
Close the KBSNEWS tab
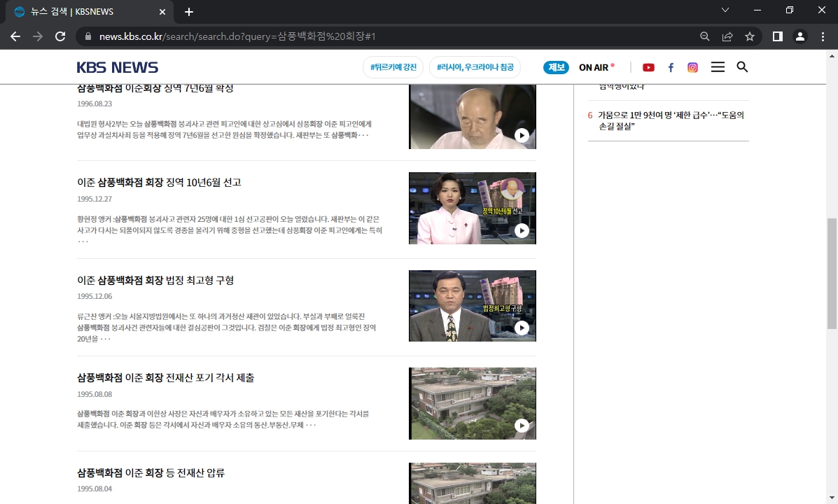162,12
